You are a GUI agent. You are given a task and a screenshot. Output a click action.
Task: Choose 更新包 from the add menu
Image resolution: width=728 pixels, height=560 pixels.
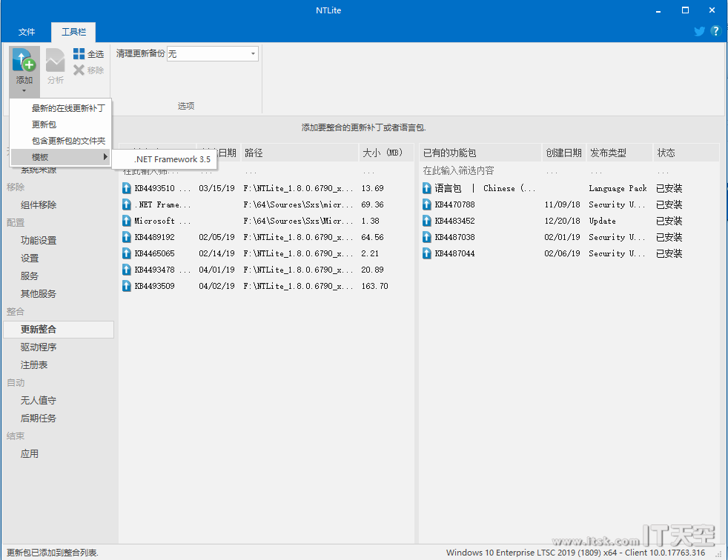coord(44,124)
